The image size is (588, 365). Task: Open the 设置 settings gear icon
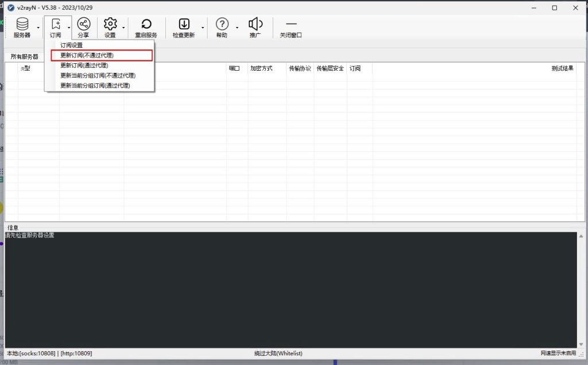click(x=110, y=28)
